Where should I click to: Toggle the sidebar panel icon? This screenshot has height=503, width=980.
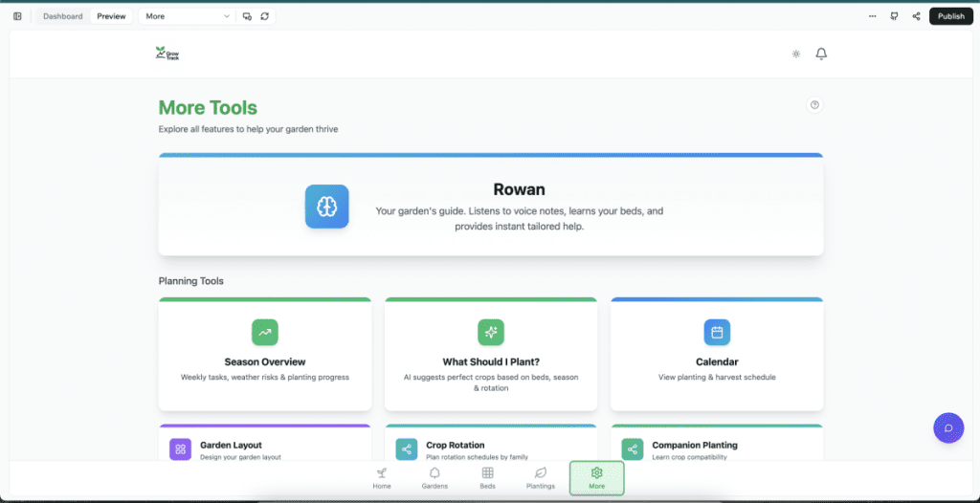point(17,16)
